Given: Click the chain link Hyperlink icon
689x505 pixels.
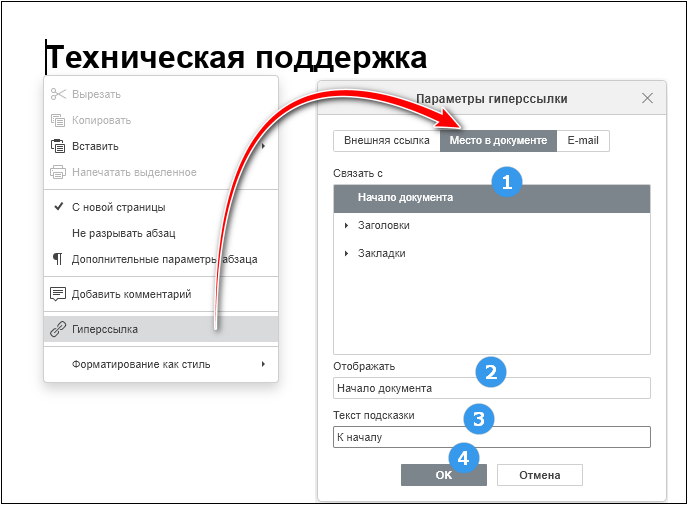Looking at the screenshot, I should point(58,329).
